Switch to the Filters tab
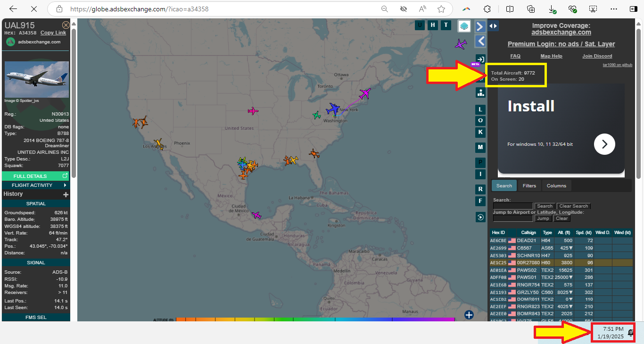 pos(529,185)
